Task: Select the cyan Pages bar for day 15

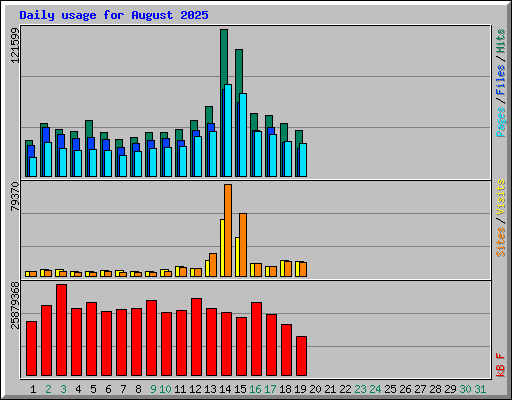Action: [x=243, y=135]
